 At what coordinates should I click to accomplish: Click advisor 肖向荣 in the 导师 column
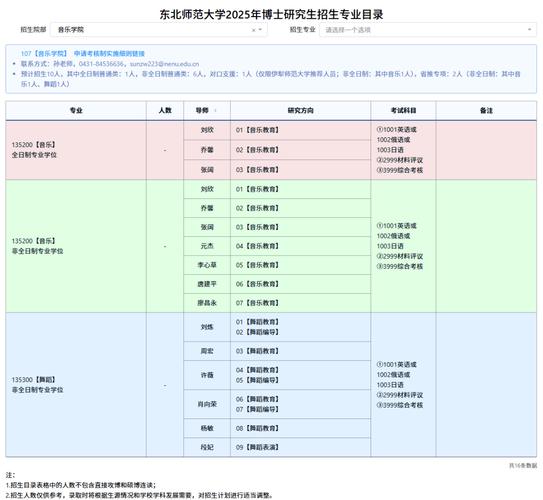coord(207,404)
